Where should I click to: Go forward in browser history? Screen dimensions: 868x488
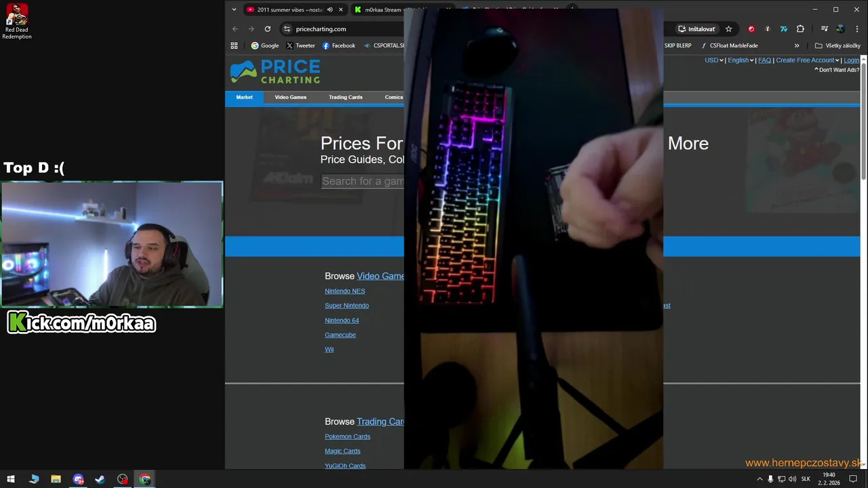[x=251, y=29]
